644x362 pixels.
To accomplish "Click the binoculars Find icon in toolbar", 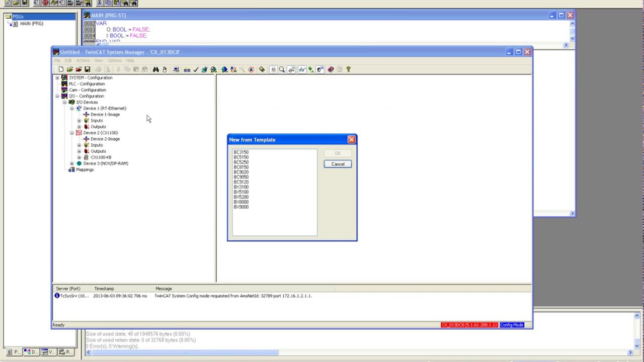I will (x=155, y=69).
